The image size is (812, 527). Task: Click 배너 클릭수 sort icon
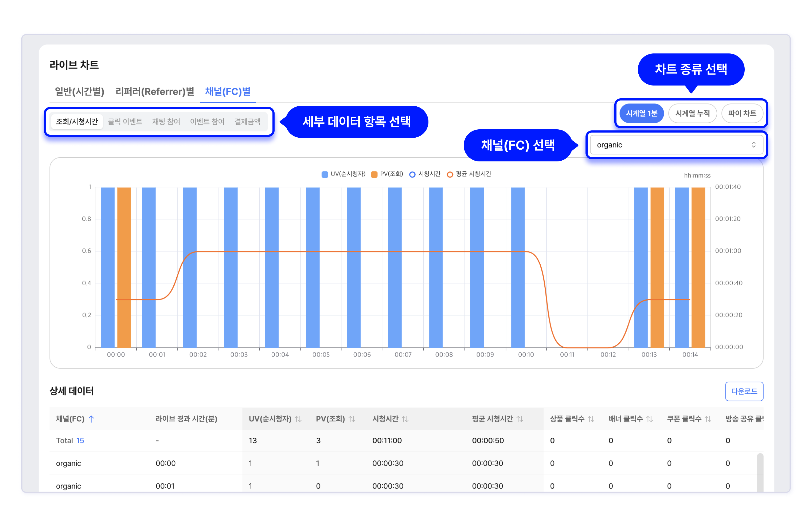click(650, 419)
